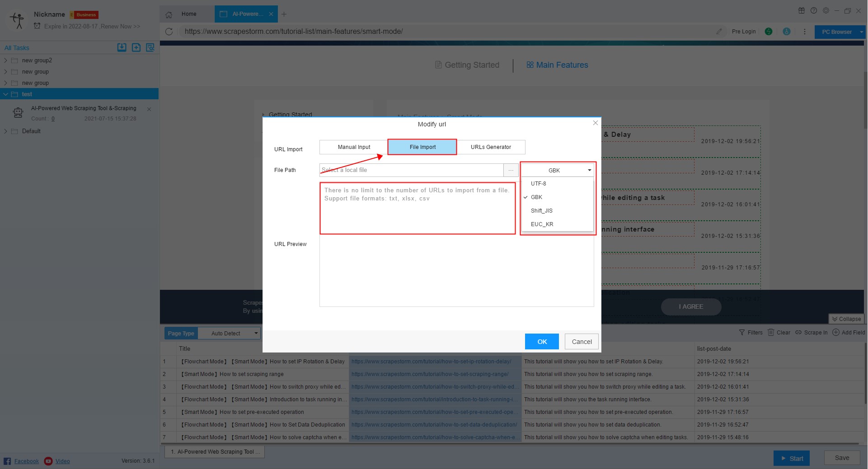Click Clear in data toolbar
The width and height of the screenshot is (868, 469).
pyautogui.click(x=779, y=333)
